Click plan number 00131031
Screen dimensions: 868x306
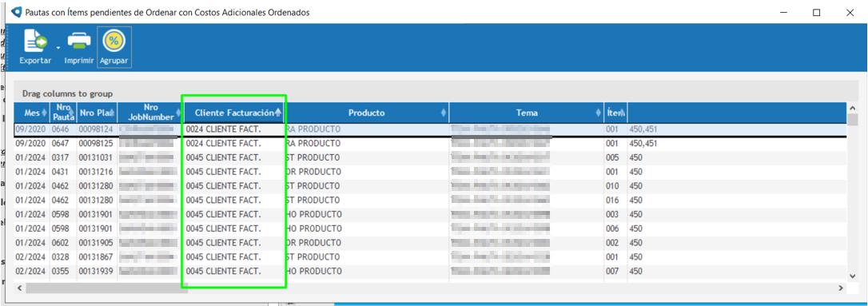tap(95, 157)
